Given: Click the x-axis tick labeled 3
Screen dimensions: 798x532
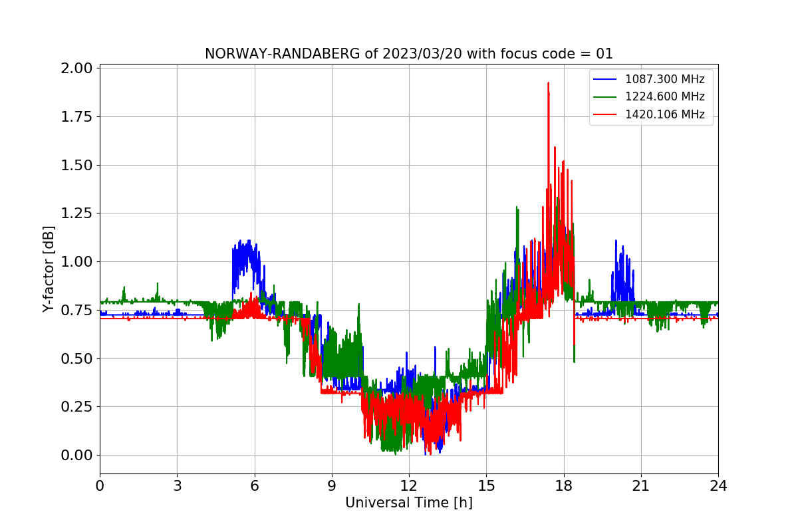Looking at the screenshot, I should pyautogui.click(x=177, y=486).
